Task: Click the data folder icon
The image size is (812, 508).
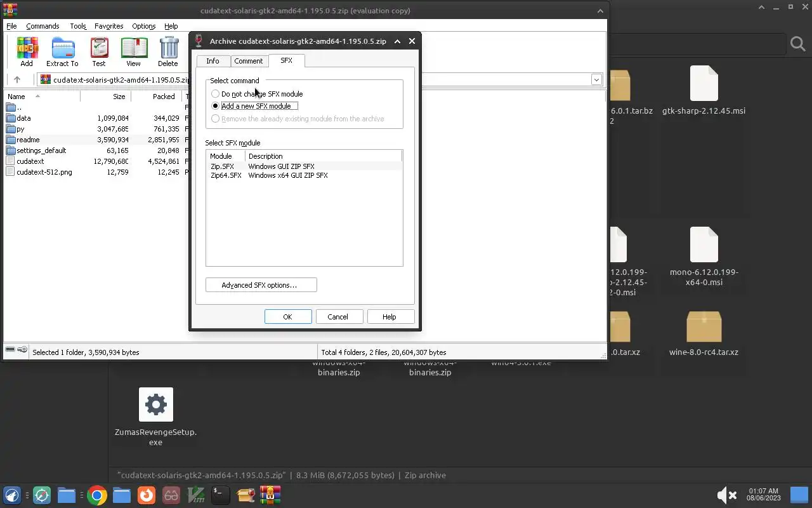Action: coord(11,118)
